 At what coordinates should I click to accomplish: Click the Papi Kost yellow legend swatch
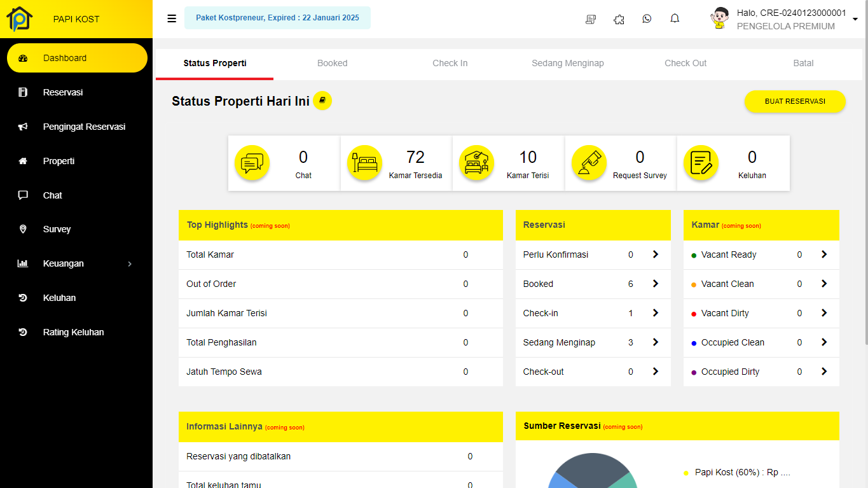click(686, 473)
